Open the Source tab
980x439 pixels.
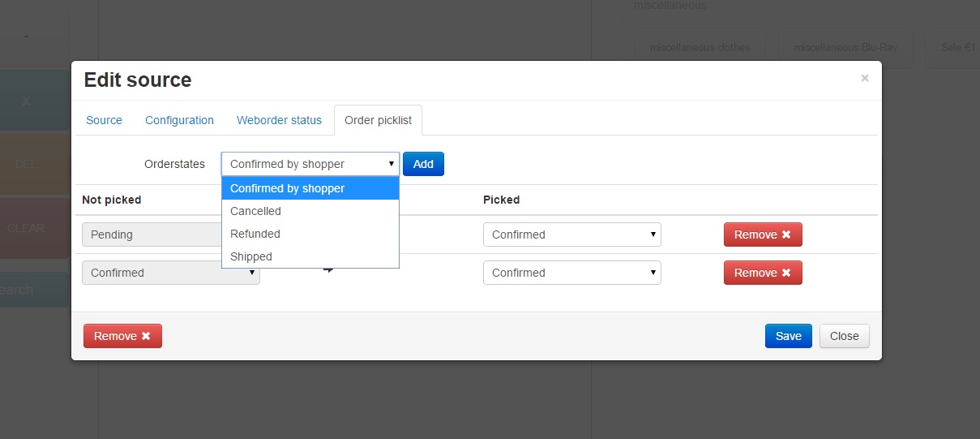pos(104,120)
